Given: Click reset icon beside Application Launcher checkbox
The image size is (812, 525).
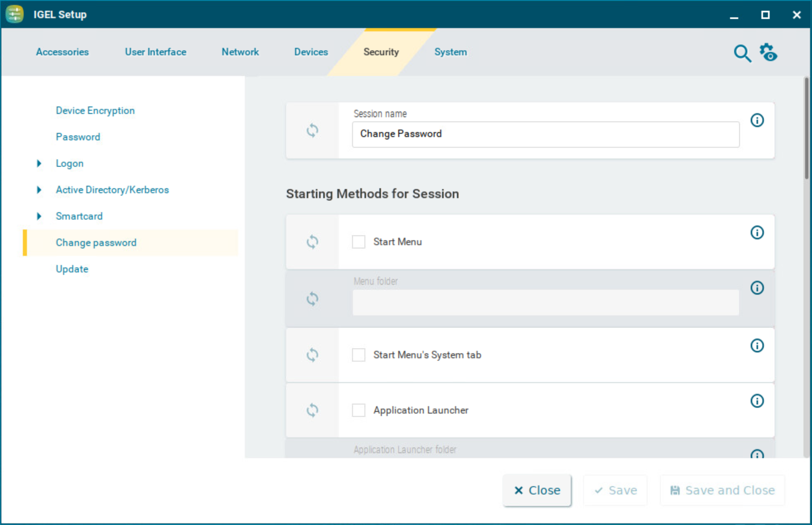Looking at the screenshot, I should 312,411.
